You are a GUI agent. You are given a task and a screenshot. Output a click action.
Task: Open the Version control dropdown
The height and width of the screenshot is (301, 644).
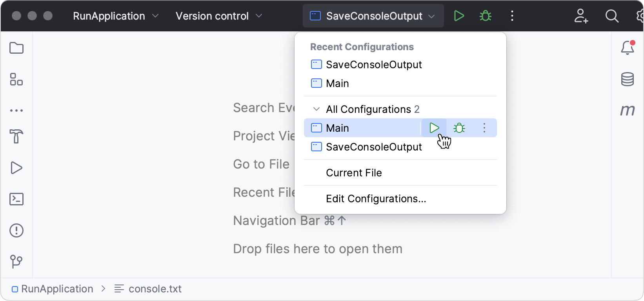click(212, 16)
